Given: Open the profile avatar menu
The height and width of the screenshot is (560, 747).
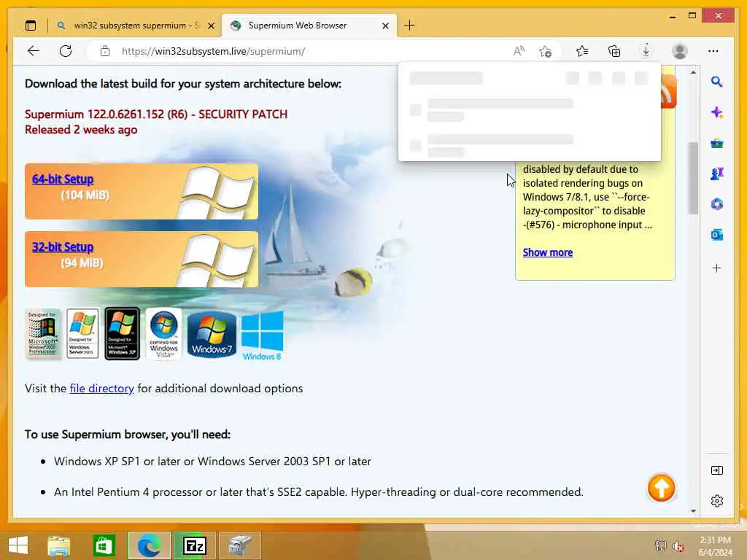Looking at the screenshot, I should (679, 51).
